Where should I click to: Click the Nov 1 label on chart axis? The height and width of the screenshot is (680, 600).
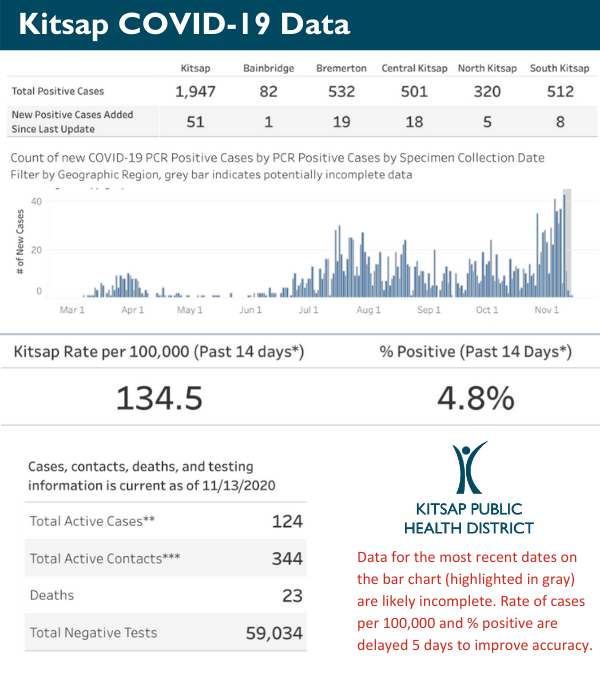(x=546, y=310)
